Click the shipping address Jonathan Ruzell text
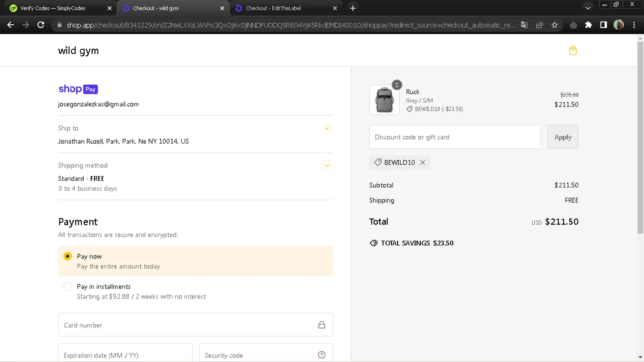The height and width of the screenshot is (362, 644). coord(124,141)
